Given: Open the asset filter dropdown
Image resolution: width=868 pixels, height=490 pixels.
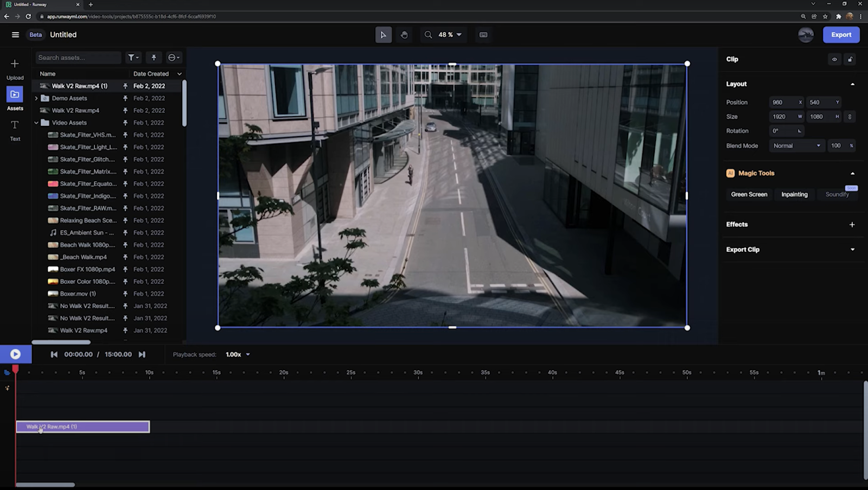Looking at the screenshot, I should click(133, 58).
